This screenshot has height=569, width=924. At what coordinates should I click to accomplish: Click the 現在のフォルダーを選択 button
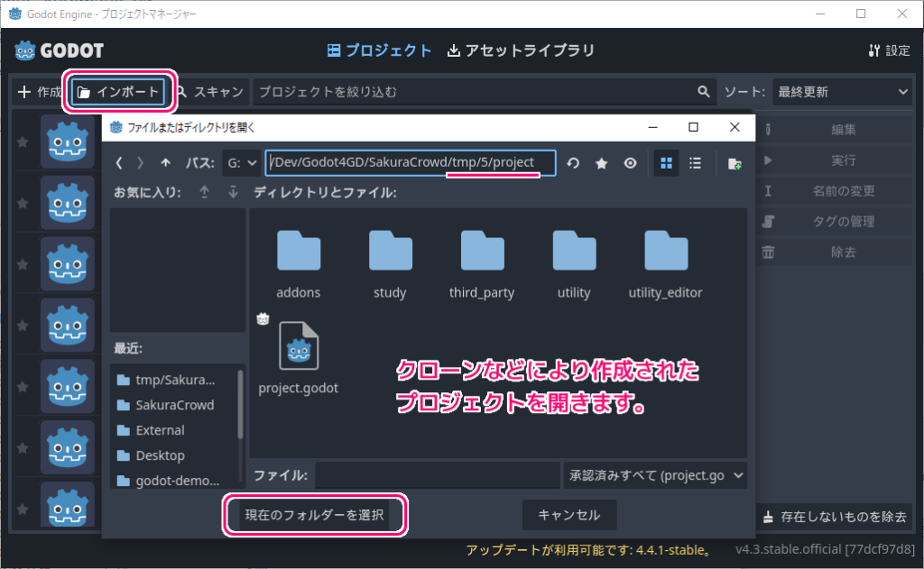click(315, 515)
